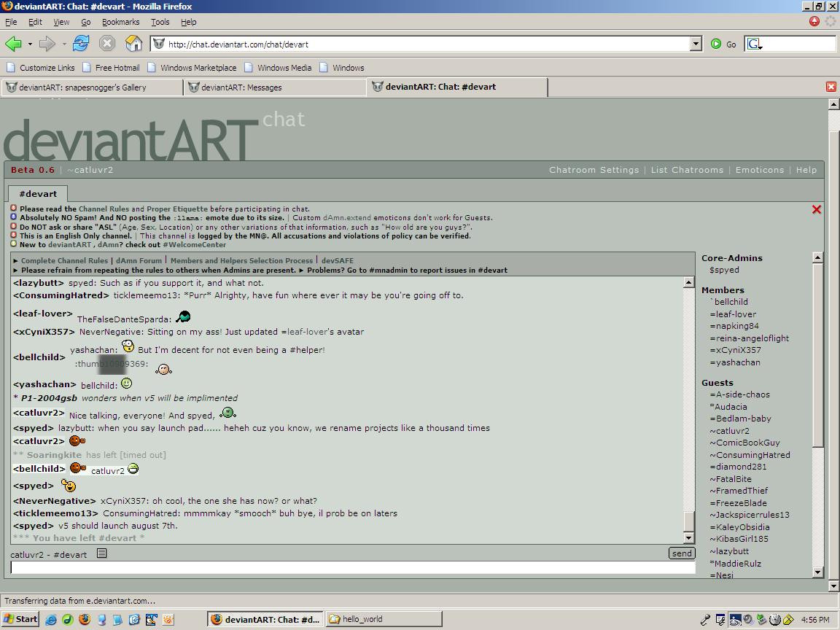Click the chat log scroll-up arrow

(689, 282)
